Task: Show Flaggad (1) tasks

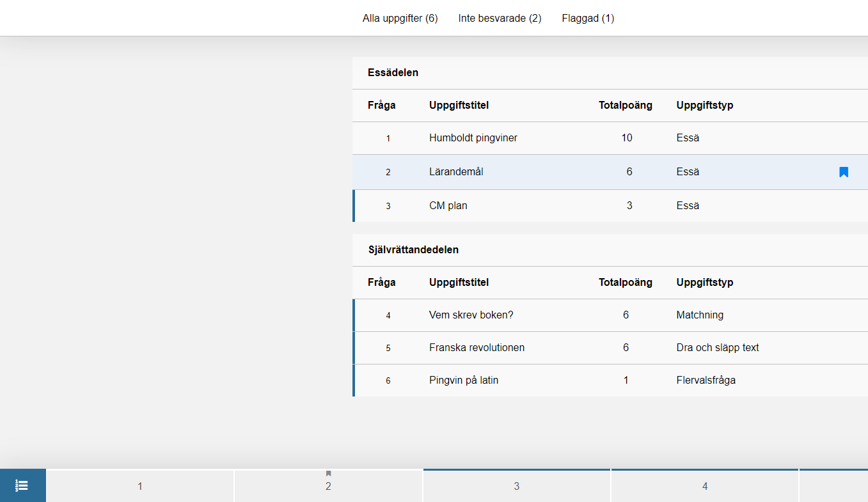Action: [x=588, y=19]
